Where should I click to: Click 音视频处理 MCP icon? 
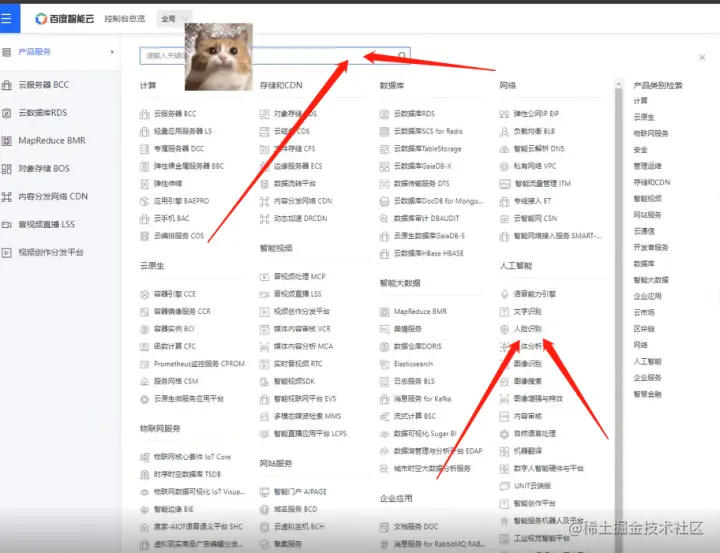(264, 277)
